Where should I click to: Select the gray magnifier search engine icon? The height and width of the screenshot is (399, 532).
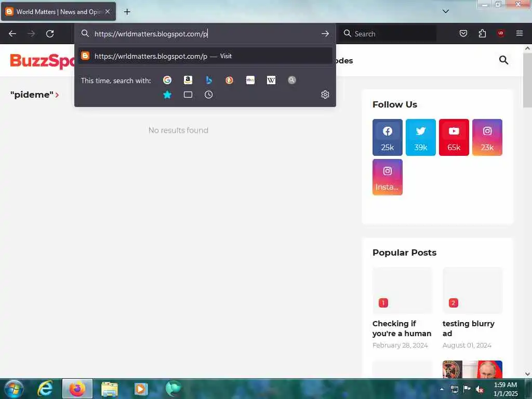[x=292, y=80]
